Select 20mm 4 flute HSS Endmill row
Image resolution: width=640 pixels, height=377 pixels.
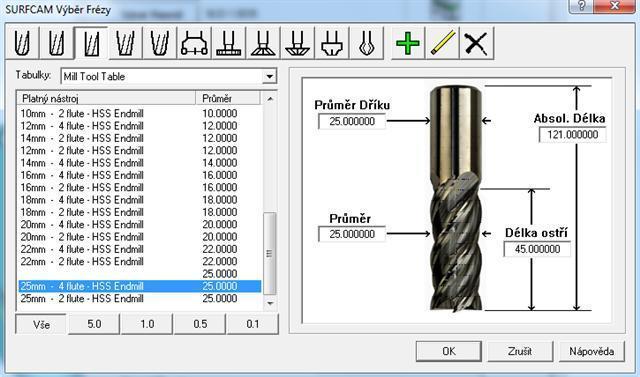point(140,224)
